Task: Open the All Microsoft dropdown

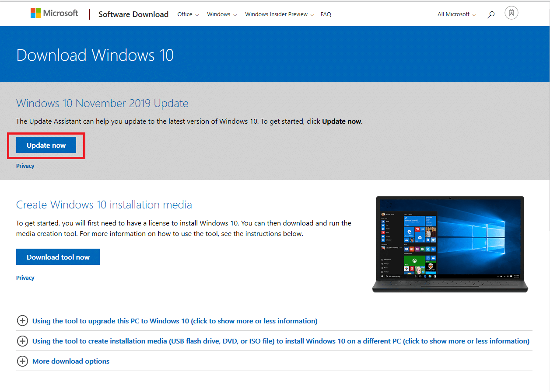Action: point(457,14)
